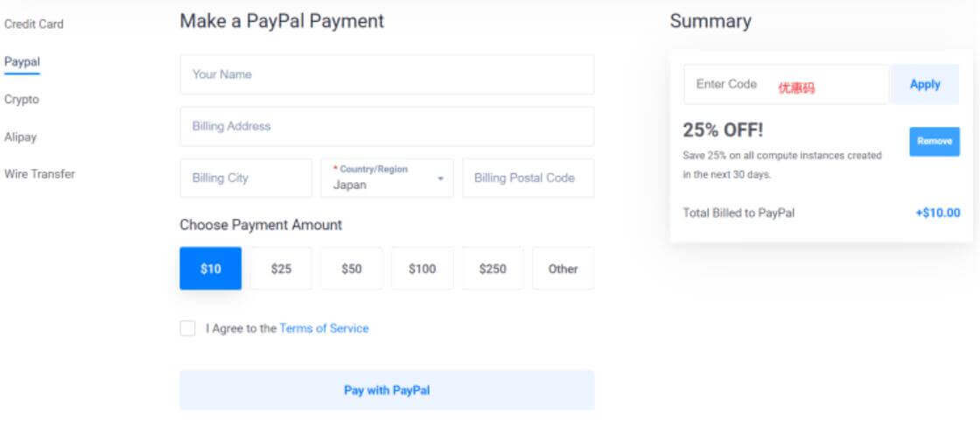Apply the promo code
Viewport: 980px width, 428px height.
925,84
